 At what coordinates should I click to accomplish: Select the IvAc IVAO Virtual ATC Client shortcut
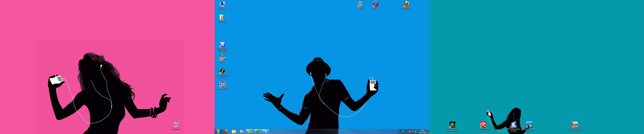(x=222, y=73)
